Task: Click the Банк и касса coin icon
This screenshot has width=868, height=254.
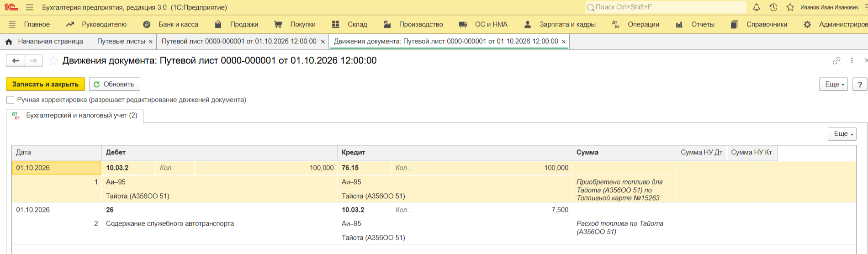Action: pyautogui.click(x=147, y=25)
